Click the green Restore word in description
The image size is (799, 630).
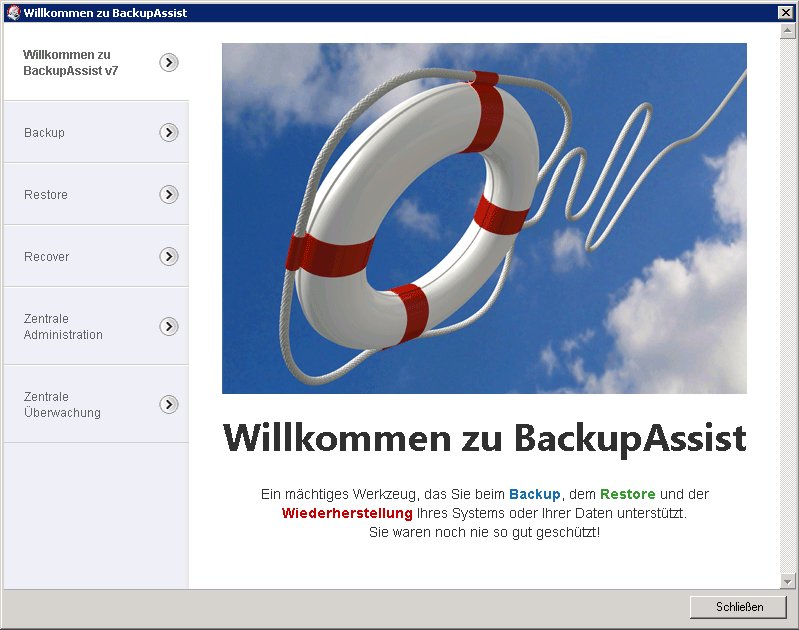click(627, 494)
